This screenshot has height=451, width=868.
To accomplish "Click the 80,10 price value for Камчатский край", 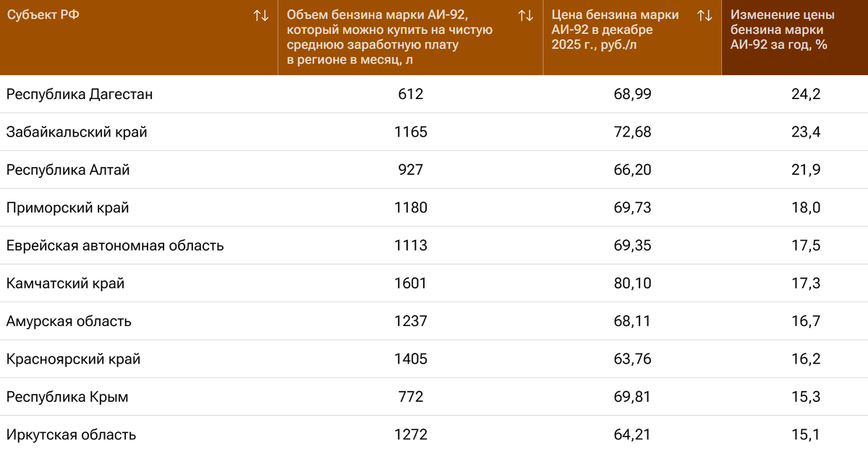I will [632, 283].
